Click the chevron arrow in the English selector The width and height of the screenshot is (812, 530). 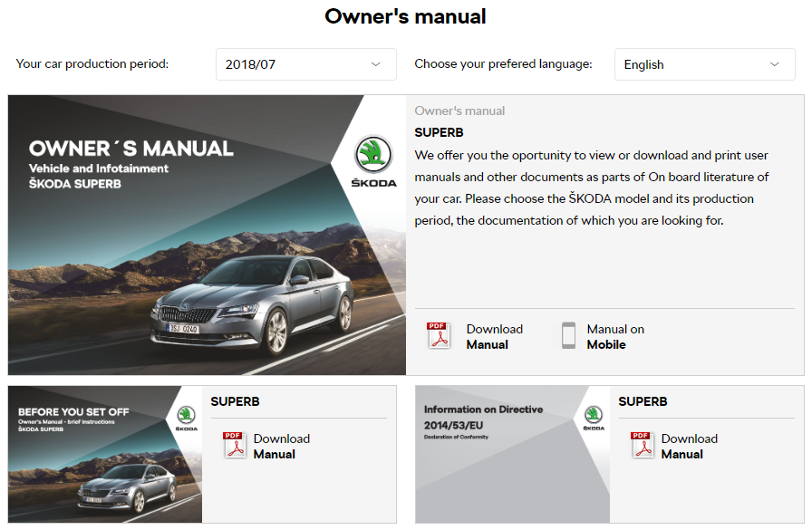tap(774, 64)
